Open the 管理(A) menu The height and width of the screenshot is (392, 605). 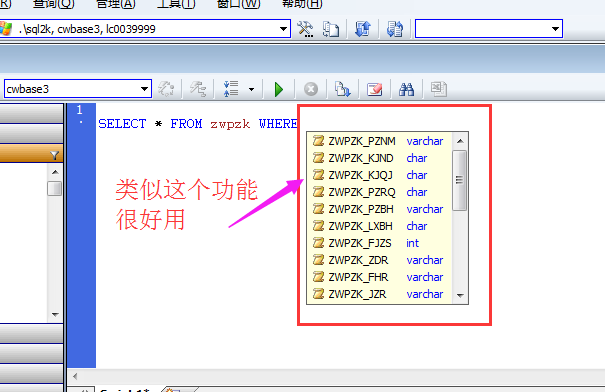point(115,4)
